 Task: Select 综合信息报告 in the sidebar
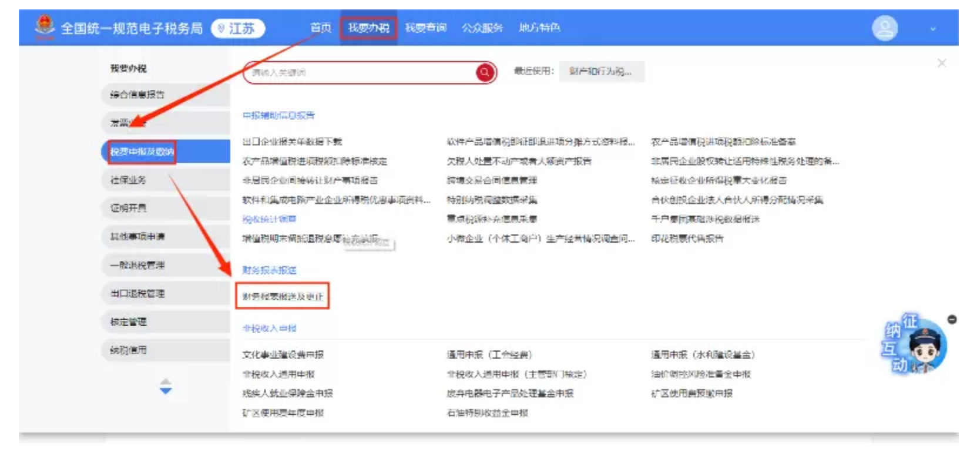165,95
